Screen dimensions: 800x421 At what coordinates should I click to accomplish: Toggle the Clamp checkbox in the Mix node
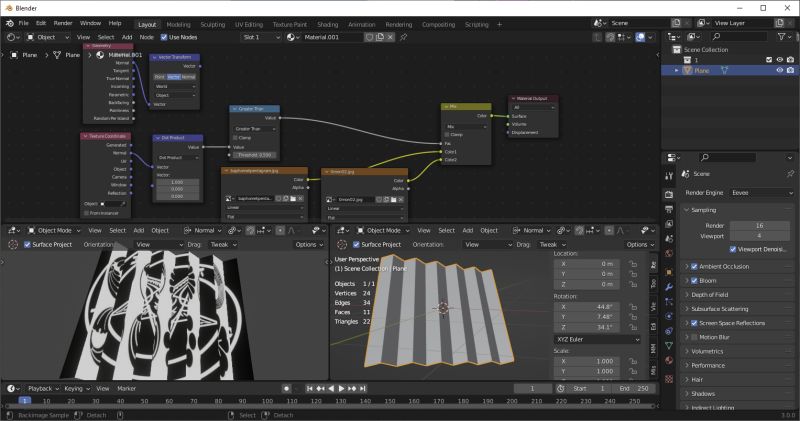point(447,135)
